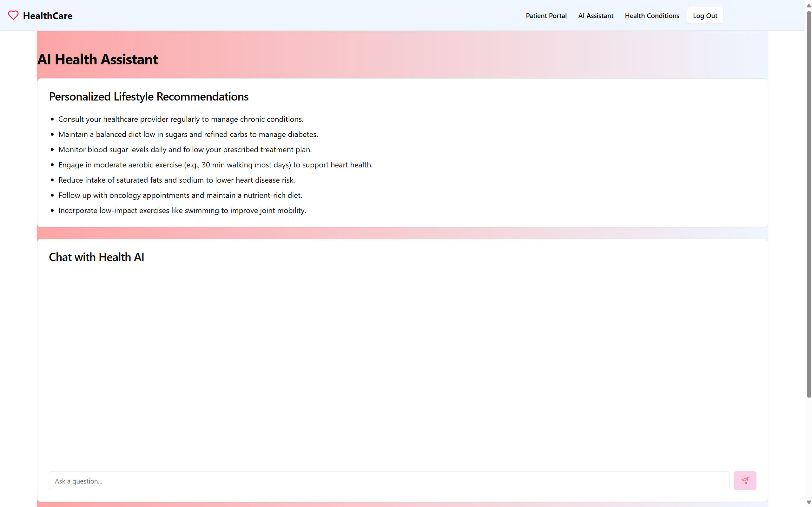812x507 pixels.
Task: Click the heart logo icon
Action: [13, 16]
